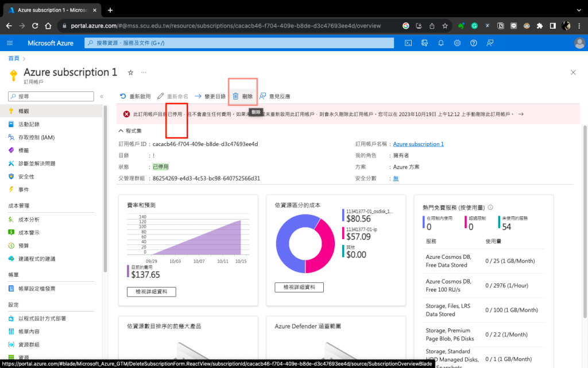This screenshot has width=588, height=368.
Task: Open the tab search dropdown arrow
Action: 579,10
